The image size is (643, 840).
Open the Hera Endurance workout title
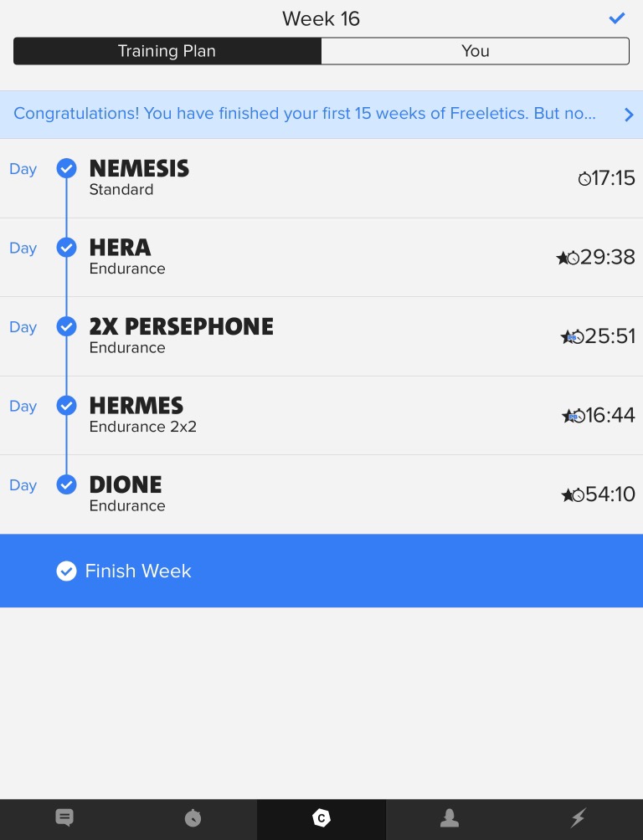pos(121,248)
